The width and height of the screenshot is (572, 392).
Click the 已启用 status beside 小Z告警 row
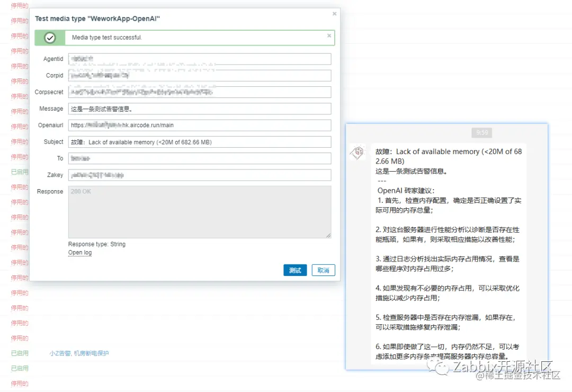(20, 353)
